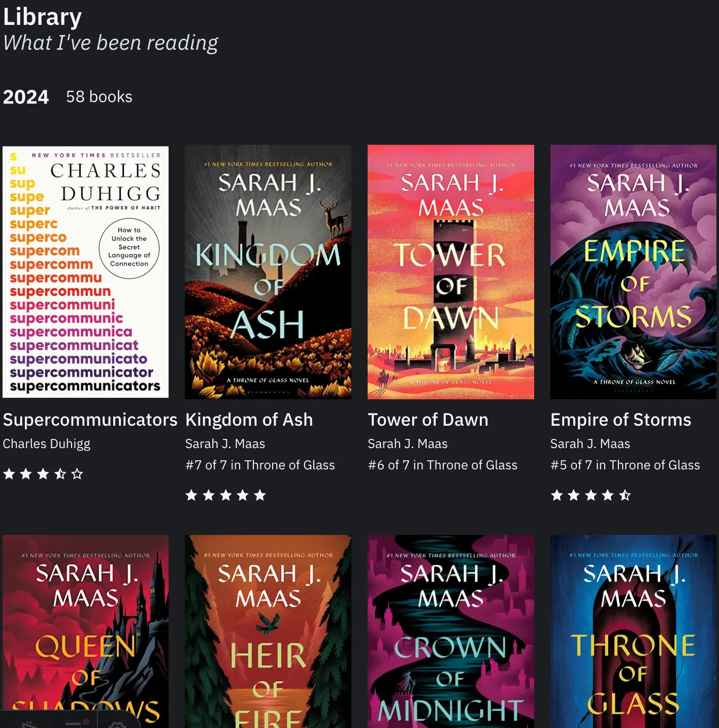Viewport: 719px width, 728px height.
Task: Open the '#6 of 7 in Throne of Glass' series link
Action: 443,465
